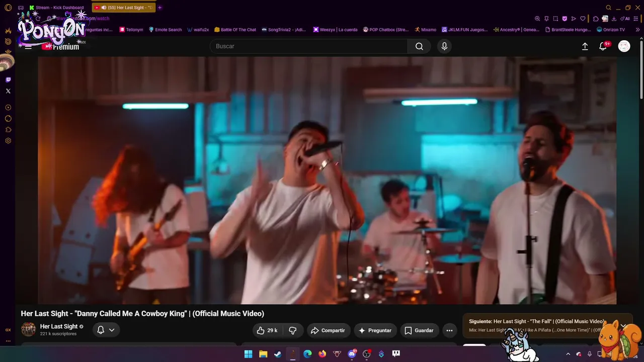This screenshot has width=644, height=362.
Task: Open the JKLM.FUN Juegos bookmark
Action: click(x=465, y=30)
